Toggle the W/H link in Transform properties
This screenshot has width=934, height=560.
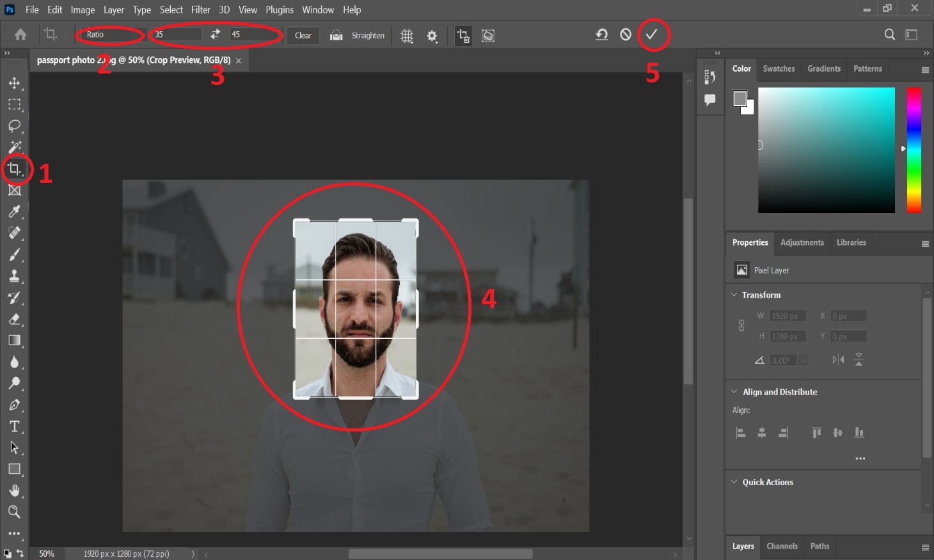(x=741, y=325)
